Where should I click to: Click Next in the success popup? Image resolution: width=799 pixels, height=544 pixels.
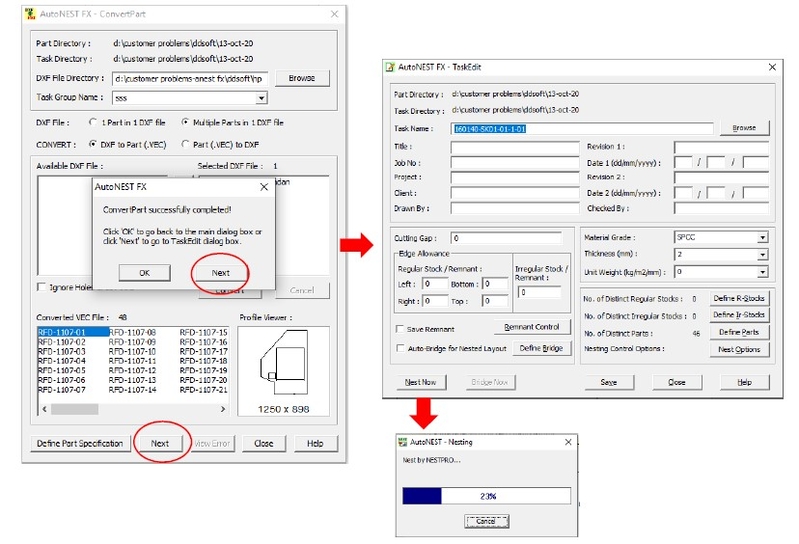coord(220,272)
